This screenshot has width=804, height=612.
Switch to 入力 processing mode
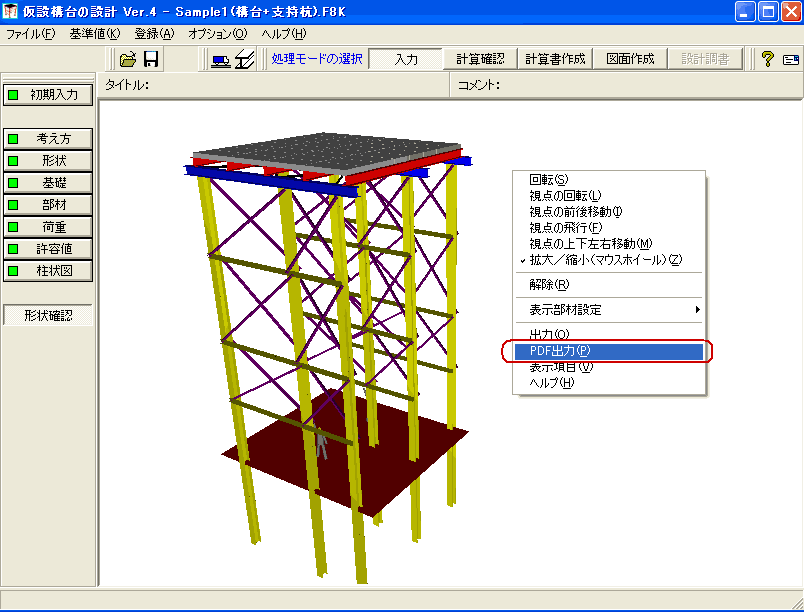[406, 59]
